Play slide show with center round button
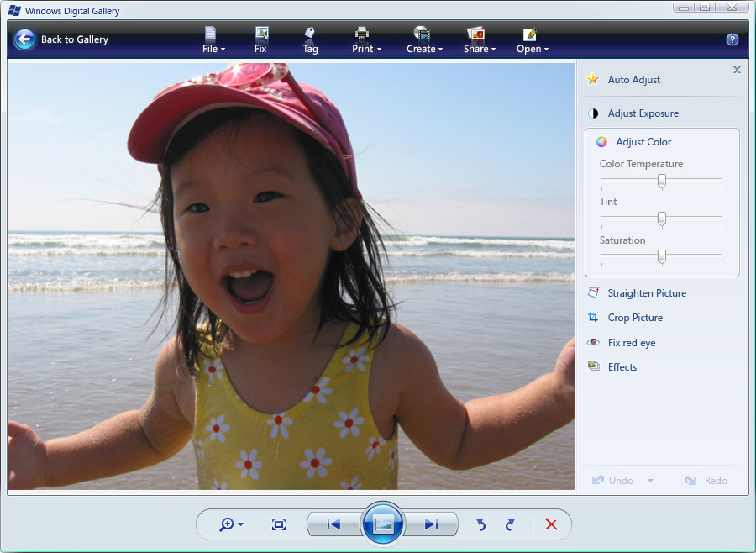Viewport: 756px width, 553px height. 383,524
